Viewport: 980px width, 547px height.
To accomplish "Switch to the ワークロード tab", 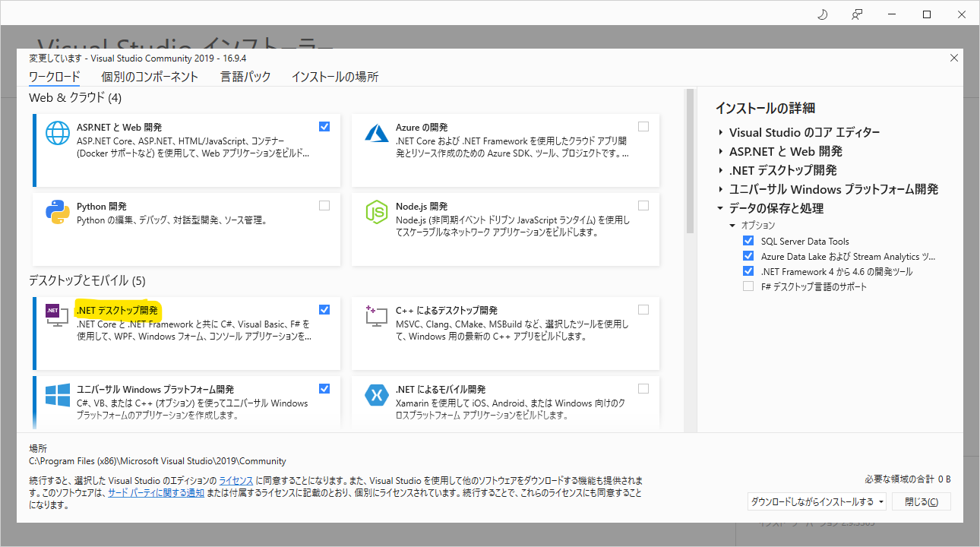I will tap(55, 77).
